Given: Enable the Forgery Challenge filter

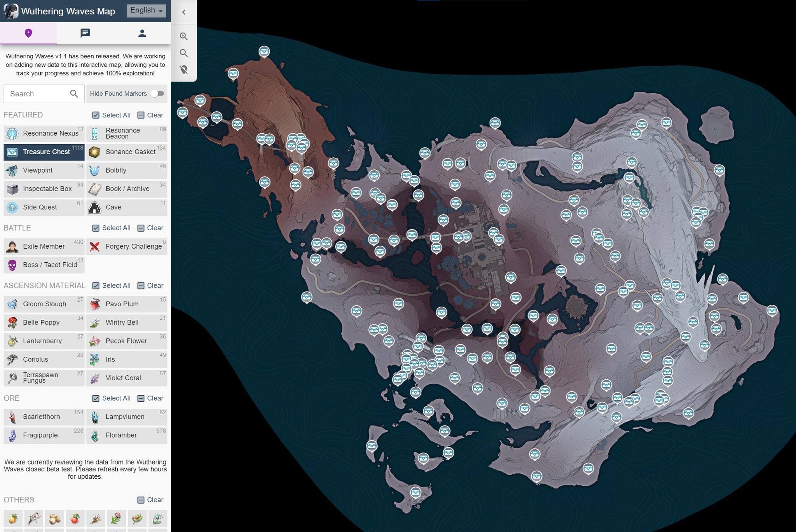Looking at the screenshot, I should tap(127, 246).
